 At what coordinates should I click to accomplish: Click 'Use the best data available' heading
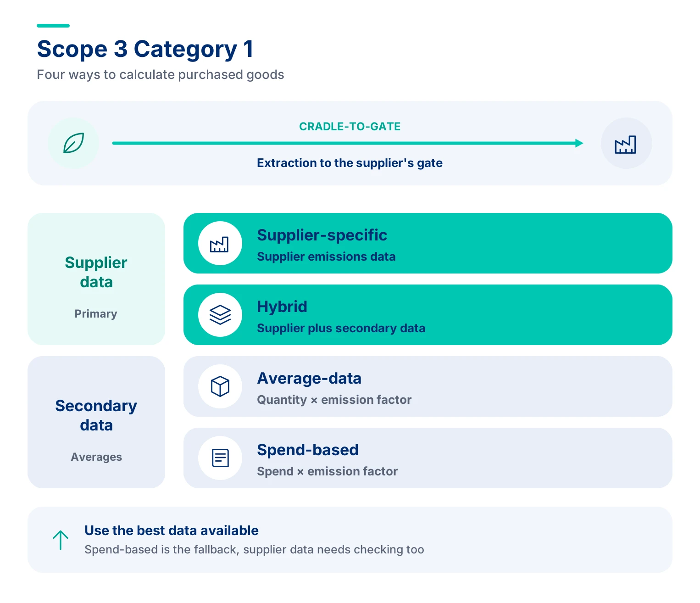pos(172,530)
